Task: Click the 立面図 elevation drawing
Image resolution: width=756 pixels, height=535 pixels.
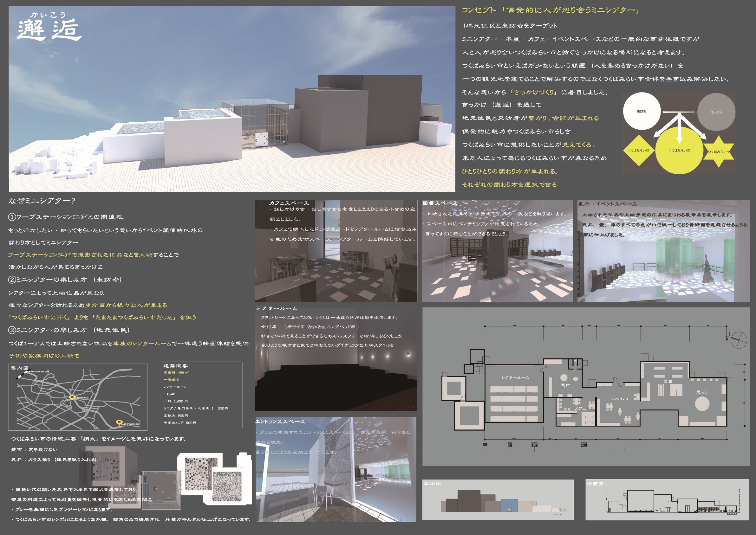Action: tap(498, 500)
